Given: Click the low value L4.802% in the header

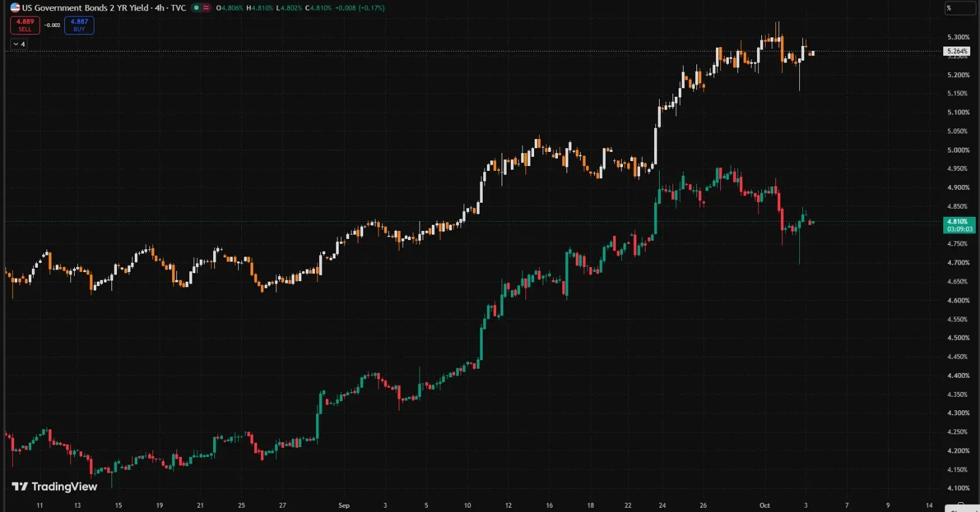Looking at the screenshot, I should pyautogui.click(x=289, y=8).
